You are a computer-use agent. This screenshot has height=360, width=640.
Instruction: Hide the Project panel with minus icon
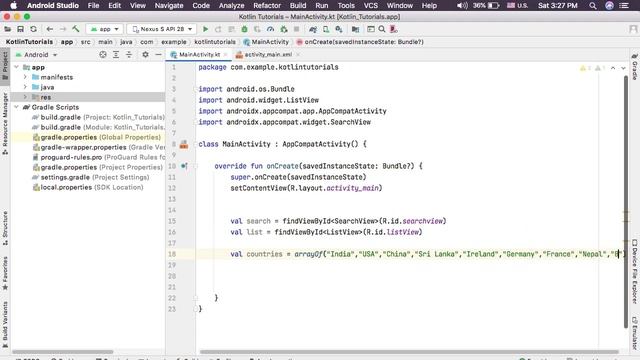[x=158, y=55]
